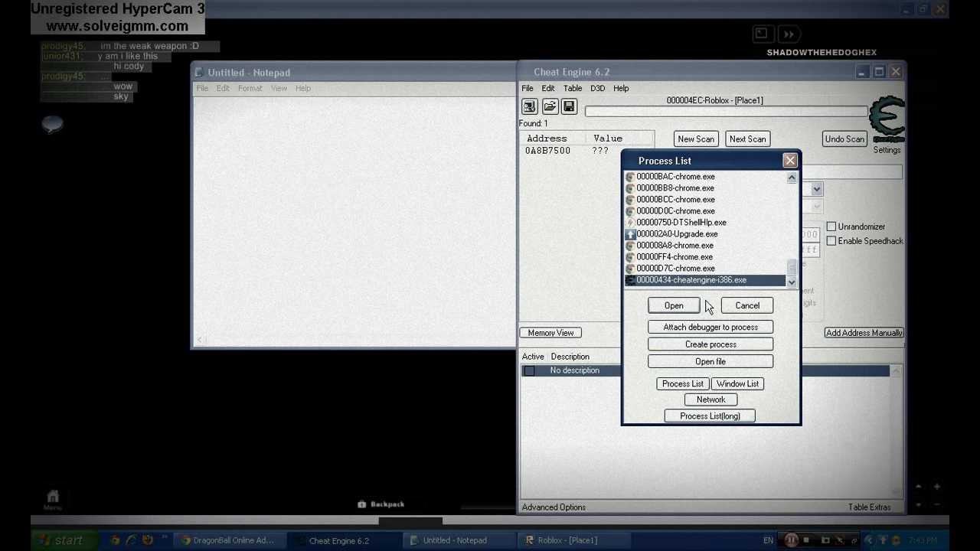Click the save floppy disk icon

569,106
